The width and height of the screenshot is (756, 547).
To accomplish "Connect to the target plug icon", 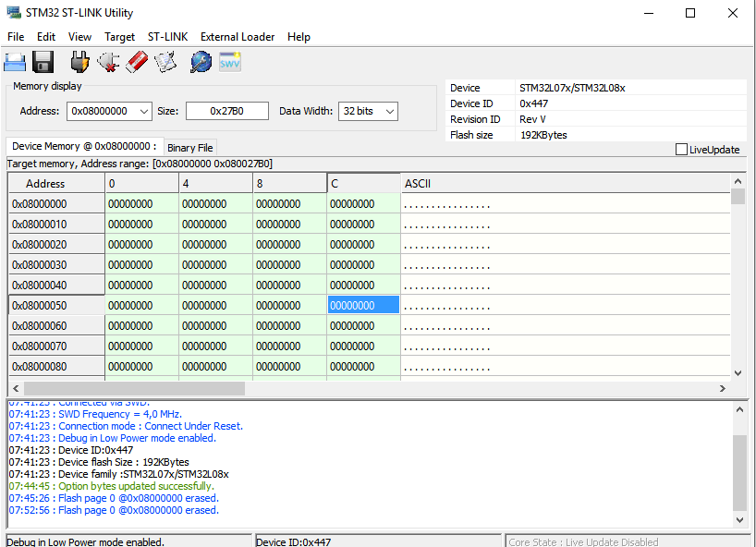I will [x=79, y=62].
